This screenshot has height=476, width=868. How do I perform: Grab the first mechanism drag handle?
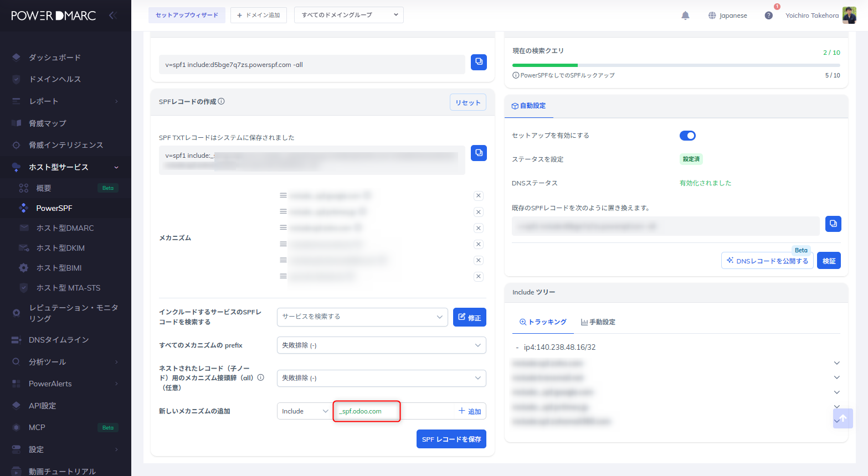(283, 195)
